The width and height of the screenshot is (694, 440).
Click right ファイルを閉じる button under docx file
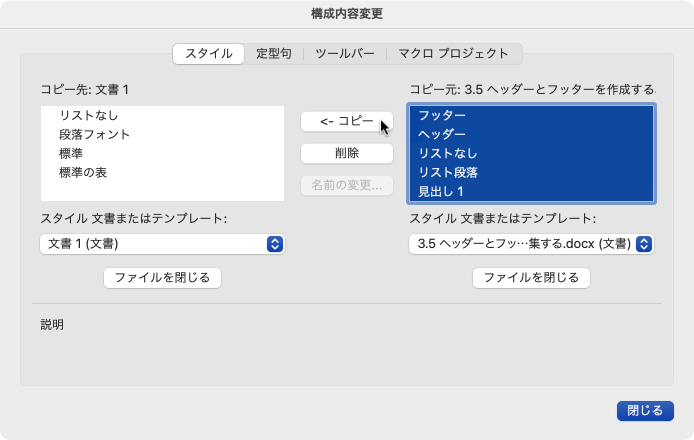pyautogui.click(x=531, y=278)
